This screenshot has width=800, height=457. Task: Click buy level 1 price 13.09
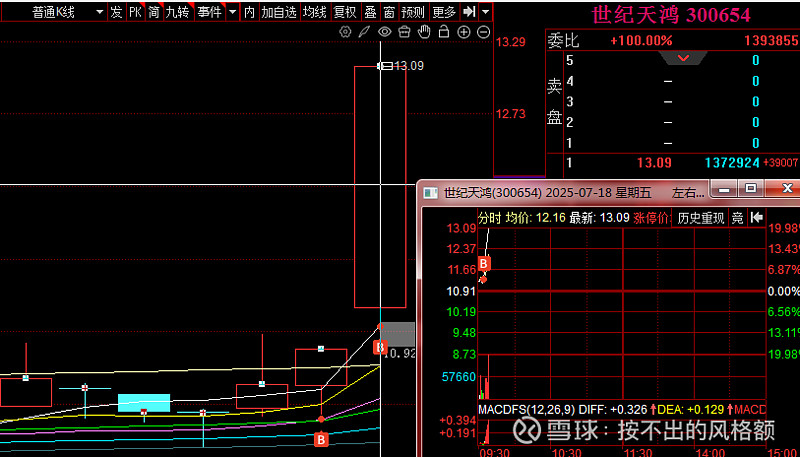654,163
